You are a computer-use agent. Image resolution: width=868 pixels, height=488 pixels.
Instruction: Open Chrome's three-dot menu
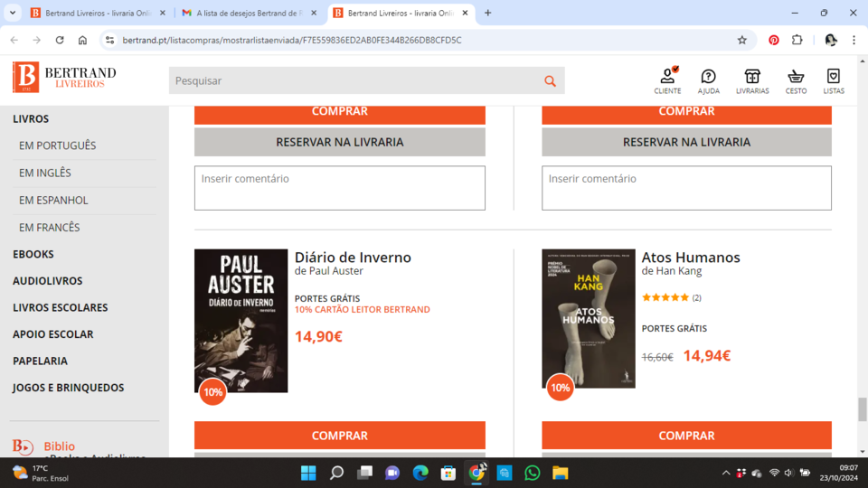854,40
